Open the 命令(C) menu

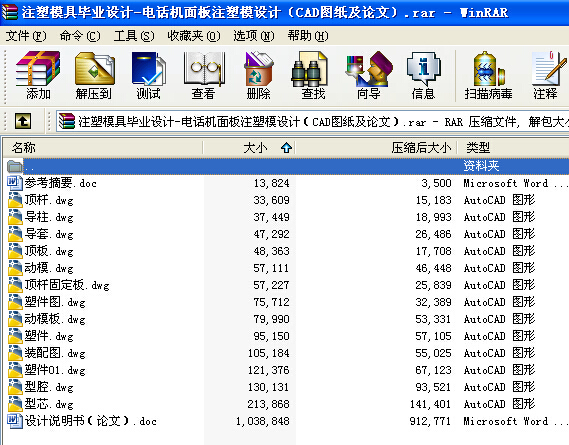coord(80,36)
